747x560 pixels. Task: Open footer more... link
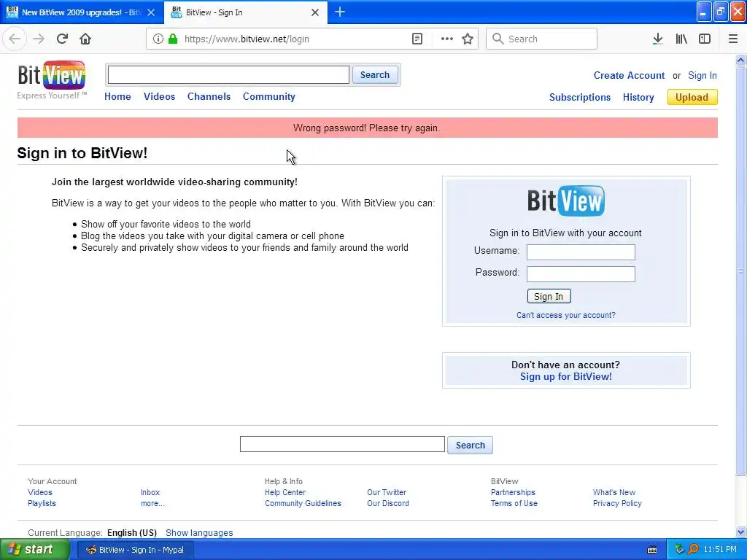tap(152, 503)
